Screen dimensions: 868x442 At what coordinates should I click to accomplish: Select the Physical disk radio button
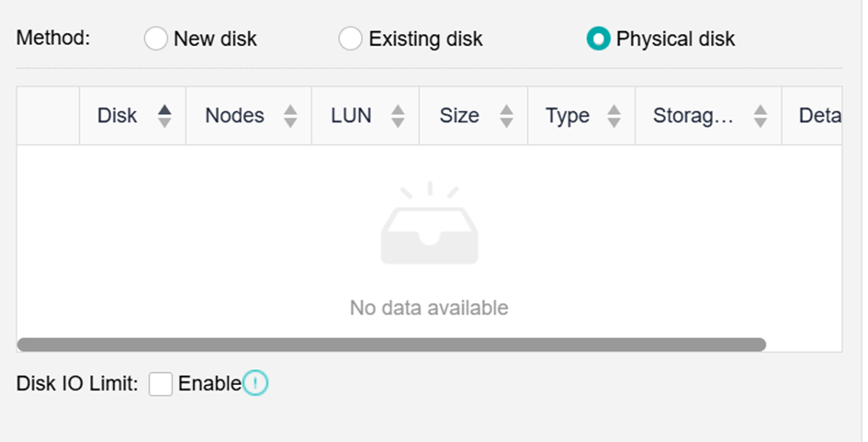click(x=598, y=40)
